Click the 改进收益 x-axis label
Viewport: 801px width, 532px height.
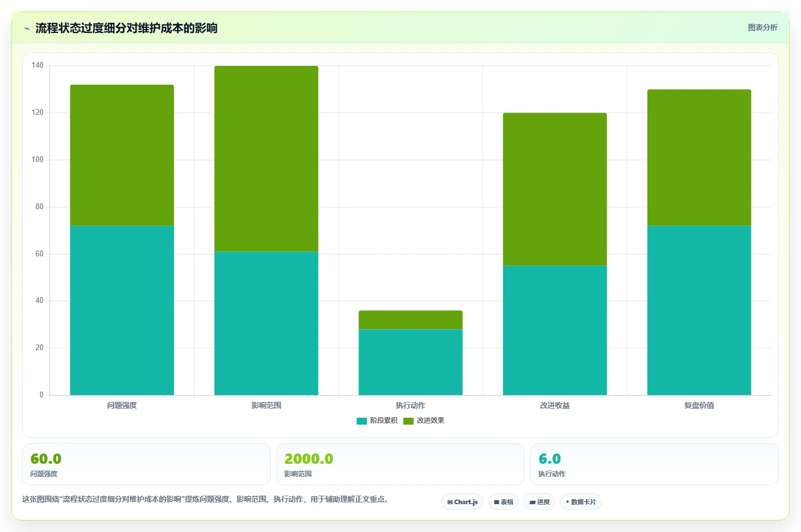555,405
